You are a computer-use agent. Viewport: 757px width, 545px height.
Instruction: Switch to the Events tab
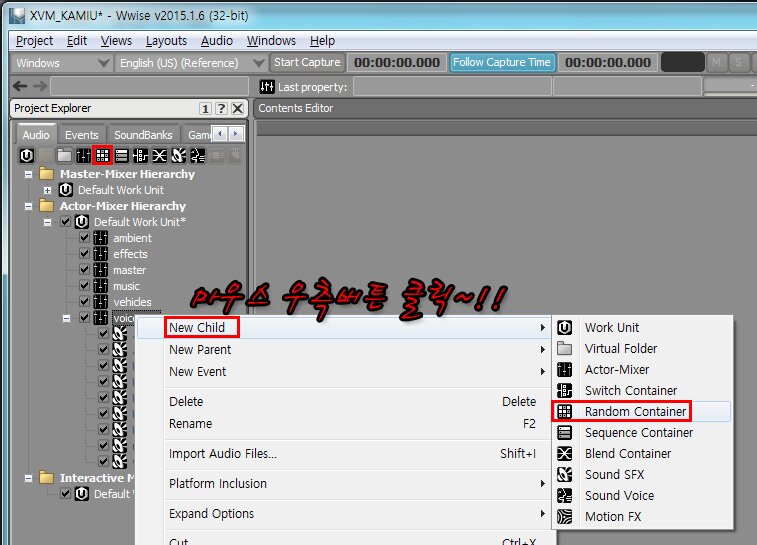(82, 135)
